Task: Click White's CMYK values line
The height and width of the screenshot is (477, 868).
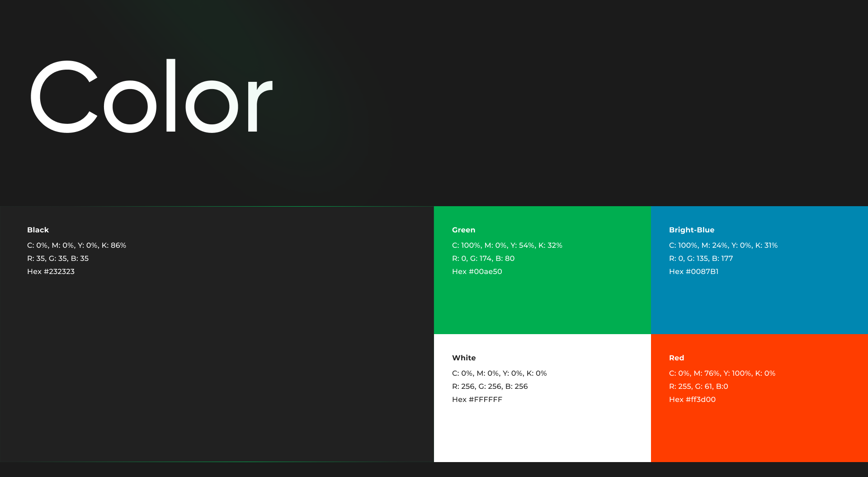Action: pos(499,373)
